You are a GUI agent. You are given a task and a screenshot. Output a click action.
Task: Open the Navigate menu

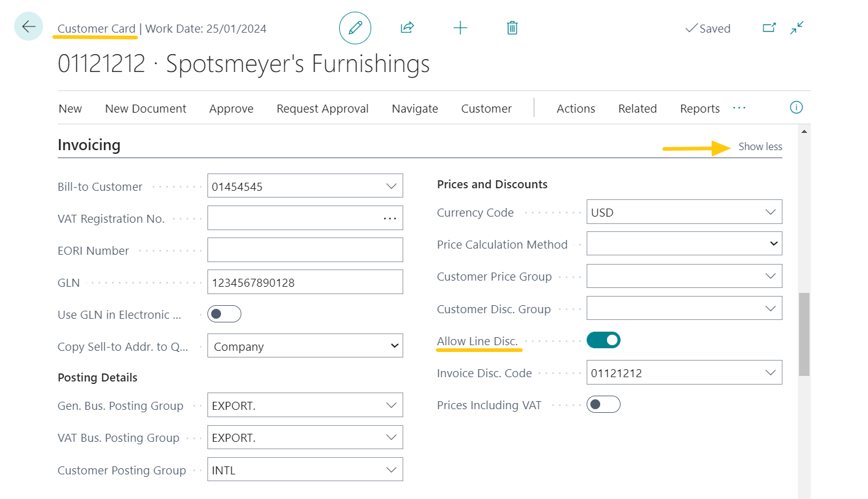(x=415, y=108)
